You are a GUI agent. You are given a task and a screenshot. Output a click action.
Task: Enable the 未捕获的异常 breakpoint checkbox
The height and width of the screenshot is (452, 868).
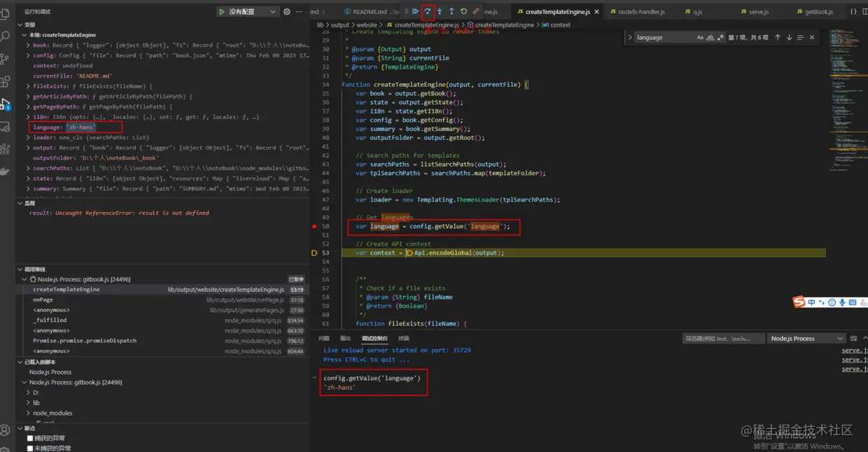[30, 448]
